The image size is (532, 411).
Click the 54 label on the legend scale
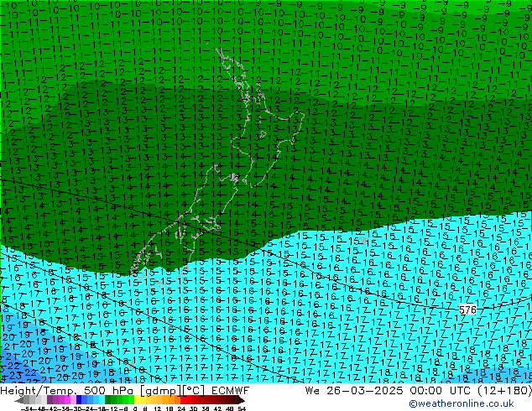coord(242,408)
